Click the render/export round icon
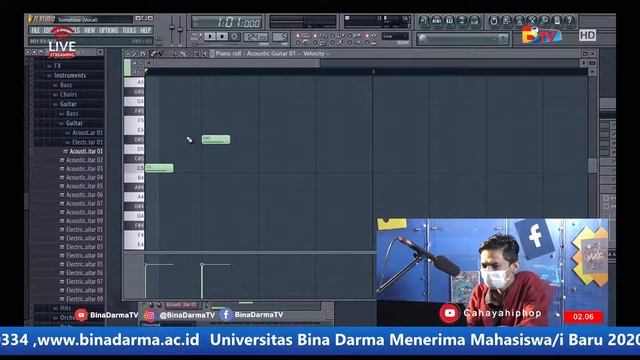 point(519,20)
